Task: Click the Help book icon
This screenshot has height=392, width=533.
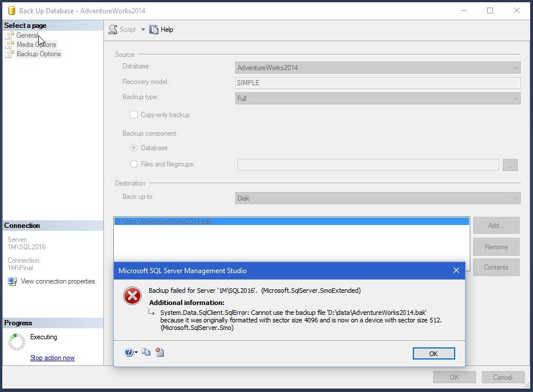Action: tap(154, 30)
